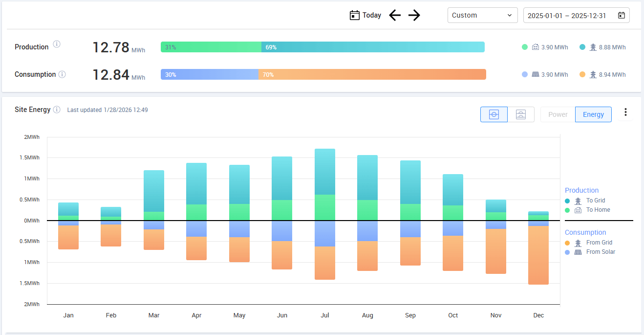Image resolution: width=644 pixels, height=335 pixels.
Task: Switch to the combined chart view toggle
Action: point(494,114)
